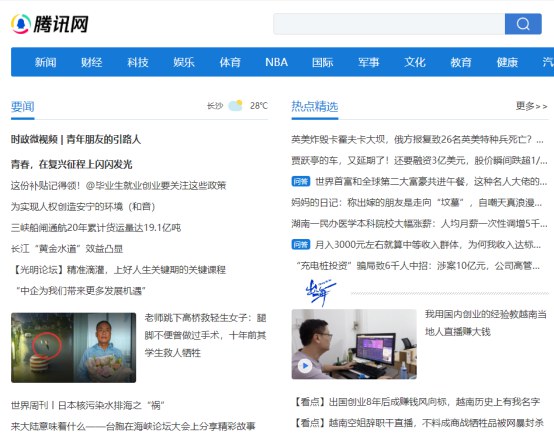Play the Vietnam livestream video
The image size is (554, 436).
pos(305,366)
